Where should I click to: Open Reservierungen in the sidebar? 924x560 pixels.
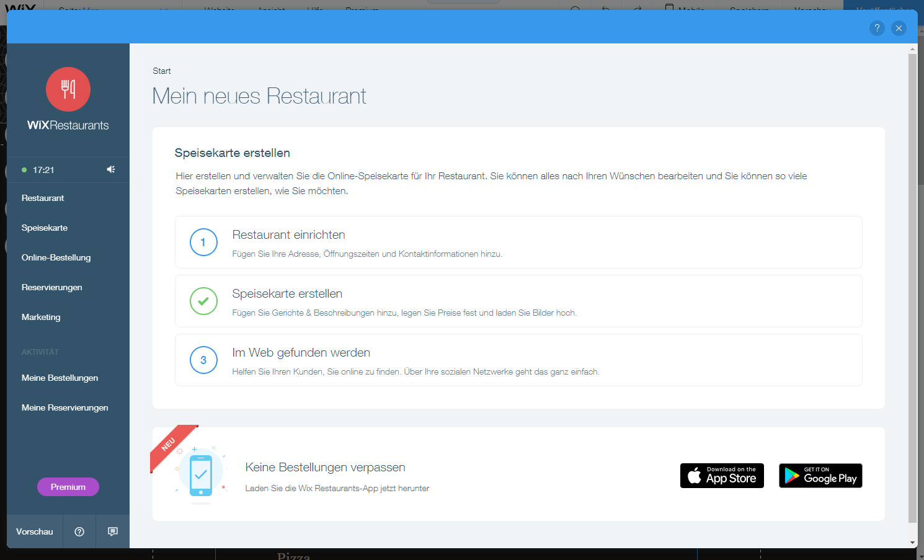coord(51,287)
